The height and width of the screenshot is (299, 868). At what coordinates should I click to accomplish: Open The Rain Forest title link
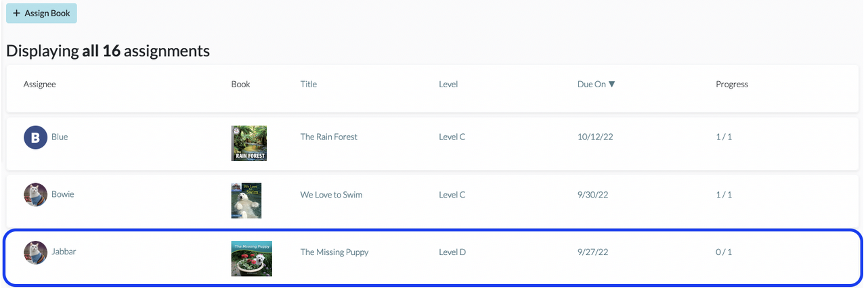click(329, 137)
